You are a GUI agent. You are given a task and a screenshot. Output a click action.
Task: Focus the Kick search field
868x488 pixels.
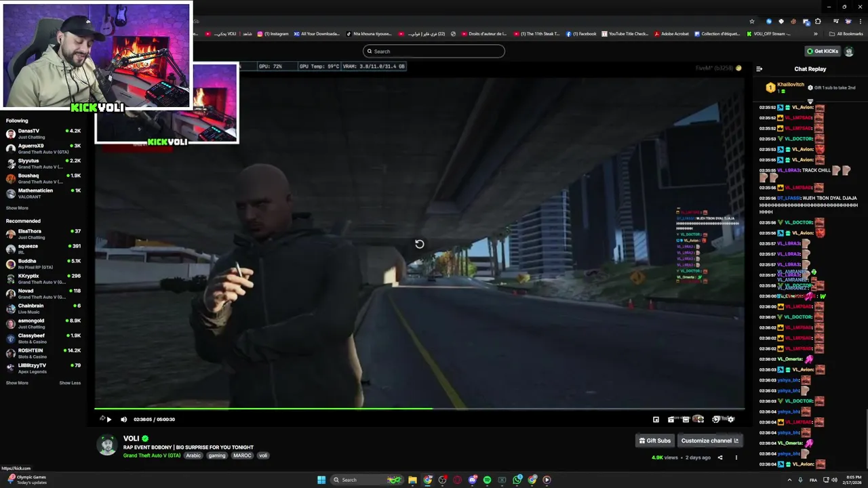(434, 52)
